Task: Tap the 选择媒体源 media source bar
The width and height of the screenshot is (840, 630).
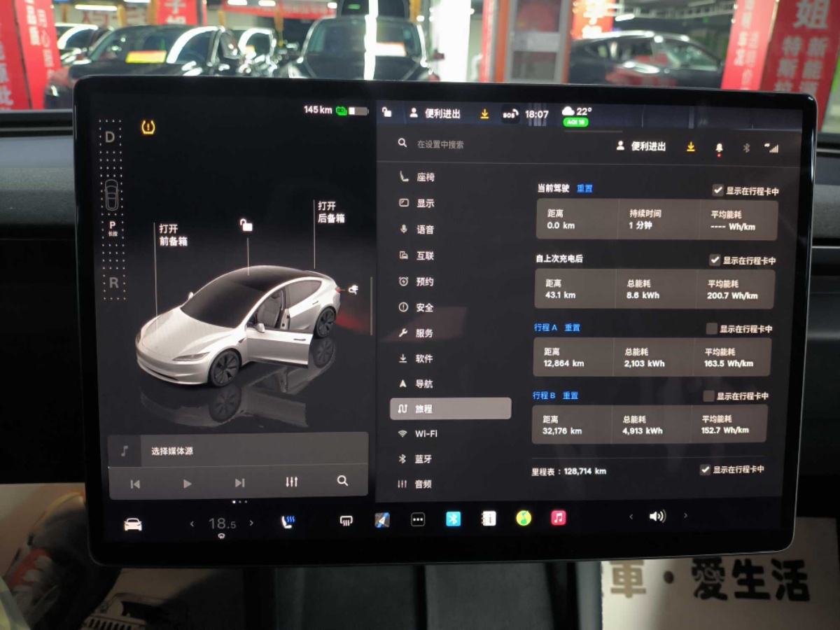Action: tap(238, 451)
